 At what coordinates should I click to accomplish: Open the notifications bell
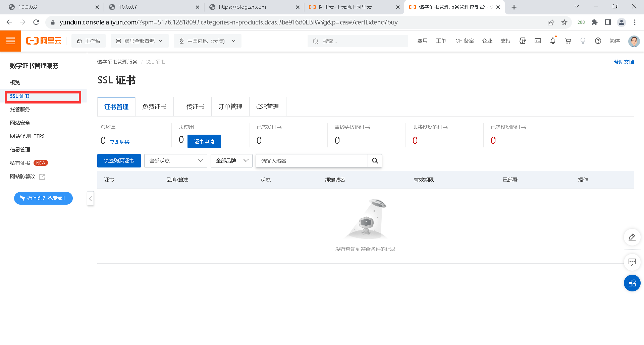click(553, 41)
